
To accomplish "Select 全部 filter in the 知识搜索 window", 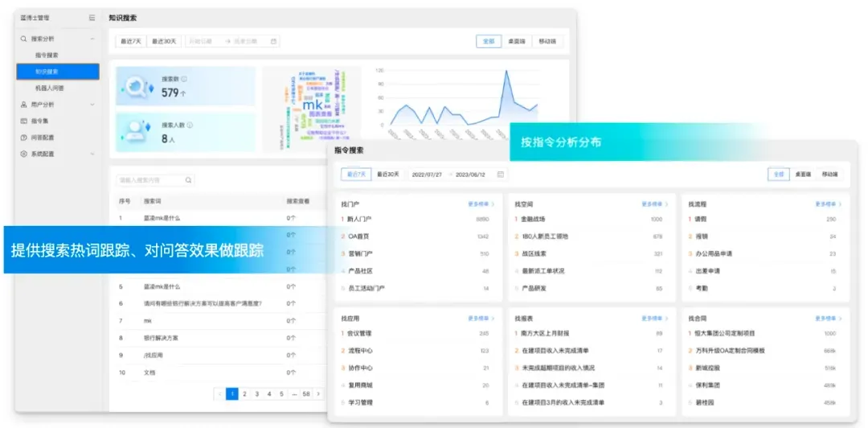I will tap(489, 41).
